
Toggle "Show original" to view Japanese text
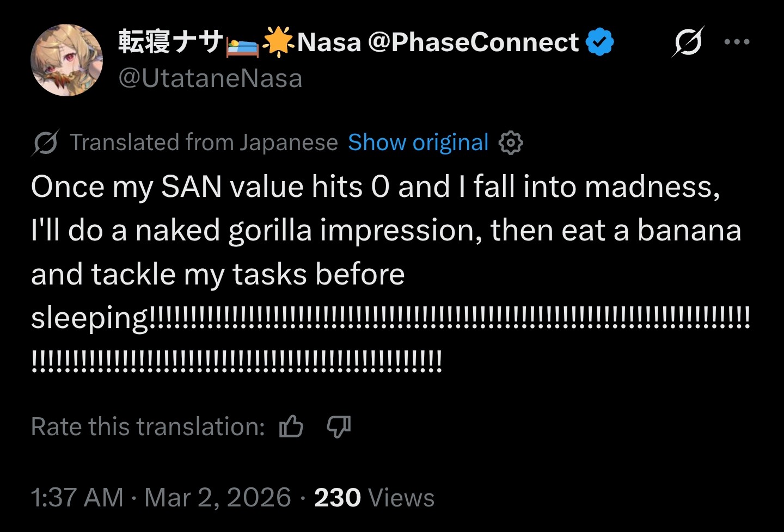pyautogui.click(x=418, y=143)
